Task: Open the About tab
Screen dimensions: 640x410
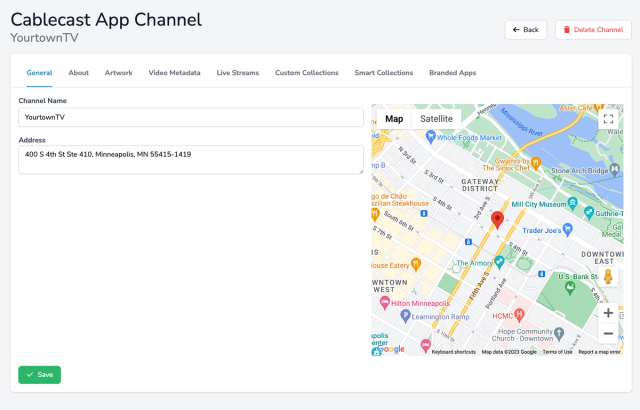Action: point(78,73)
